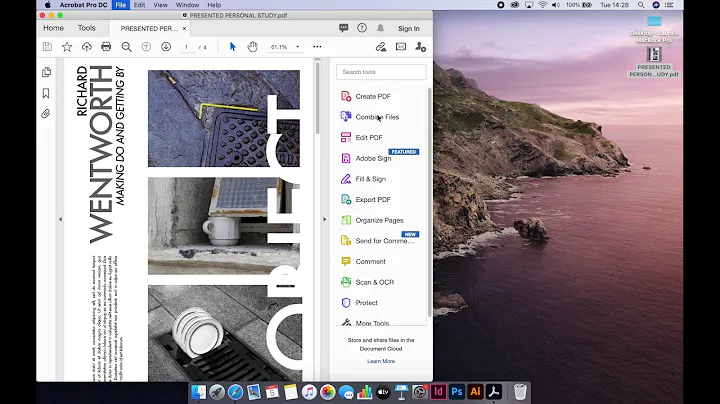Print the document using printer icon
Screen dimensions: 720x404
click(x=106, y=47)
